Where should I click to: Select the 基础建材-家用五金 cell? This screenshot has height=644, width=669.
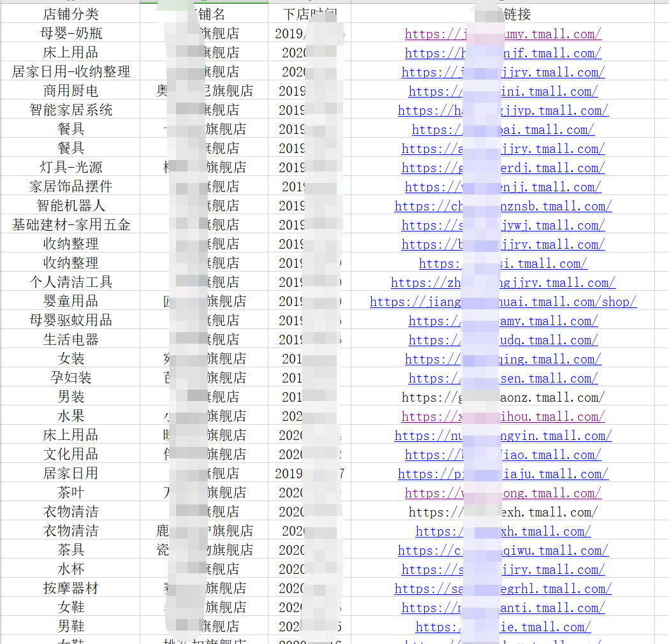tap(70, 224)
